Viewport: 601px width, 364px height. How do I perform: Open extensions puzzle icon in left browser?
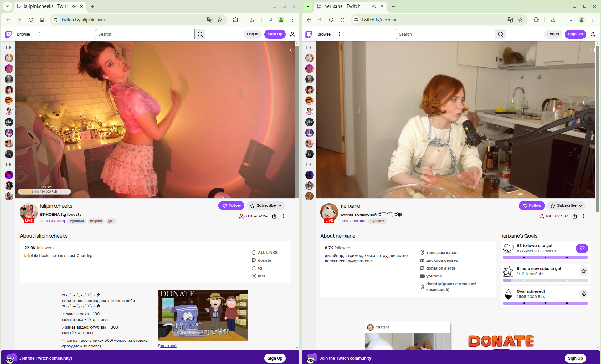pyautogui.click(x=236, y=20)
